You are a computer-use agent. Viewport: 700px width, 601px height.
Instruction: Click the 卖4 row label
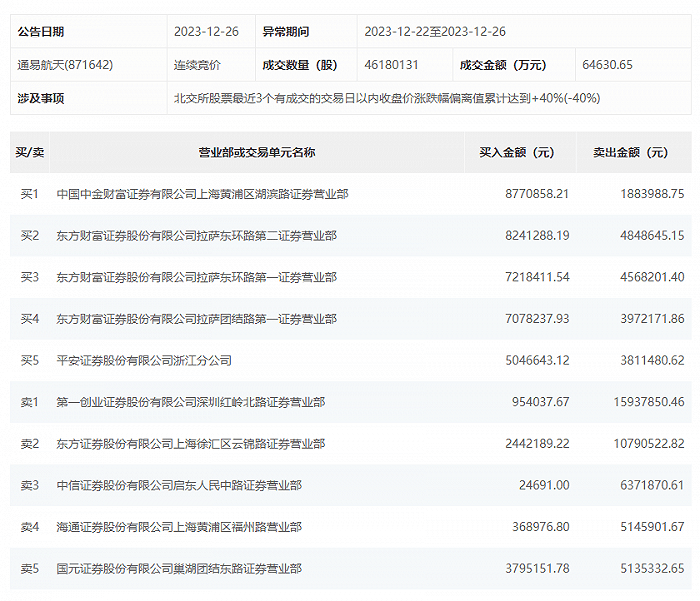tap(30, 527)
